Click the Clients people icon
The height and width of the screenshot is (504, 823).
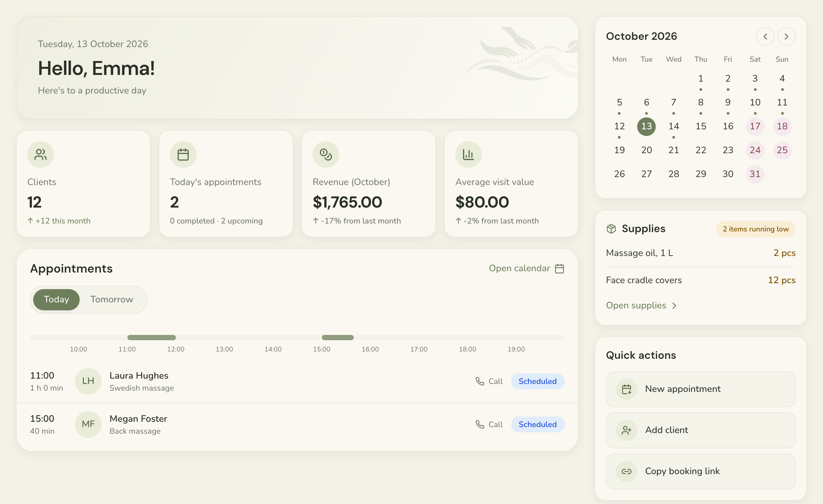[40, 155]
